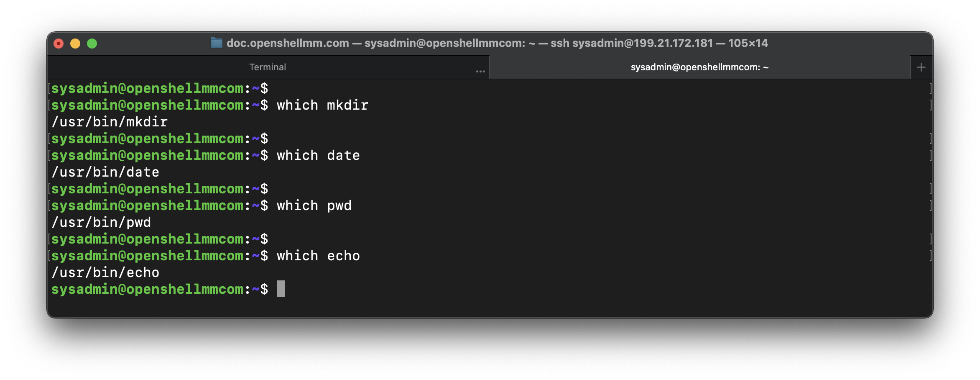Screen dimensions: 980x380
Task: Click the /usr/bin/mkdir output line
Action: [110, 122]
